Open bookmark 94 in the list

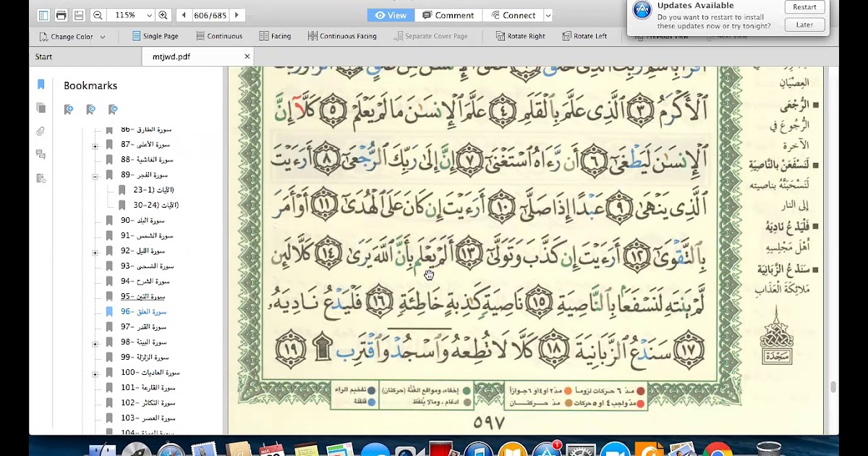point(145,282)
